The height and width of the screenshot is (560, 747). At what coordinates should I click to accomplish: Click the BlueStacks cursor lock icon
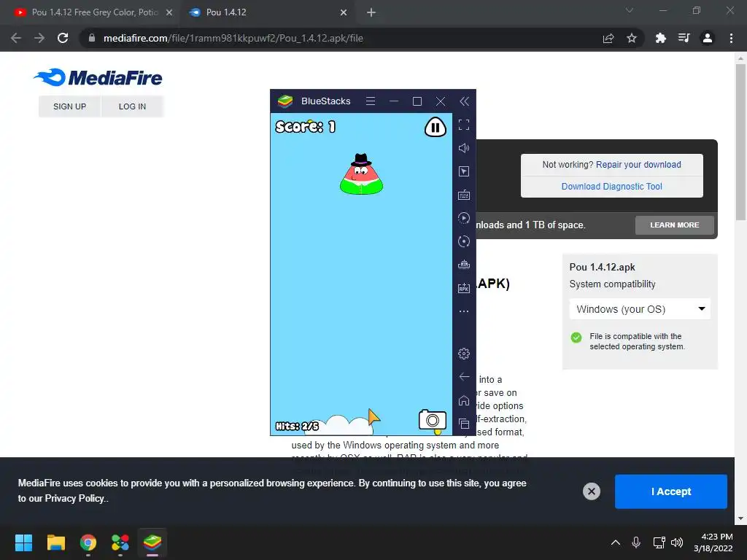[463, 171]
